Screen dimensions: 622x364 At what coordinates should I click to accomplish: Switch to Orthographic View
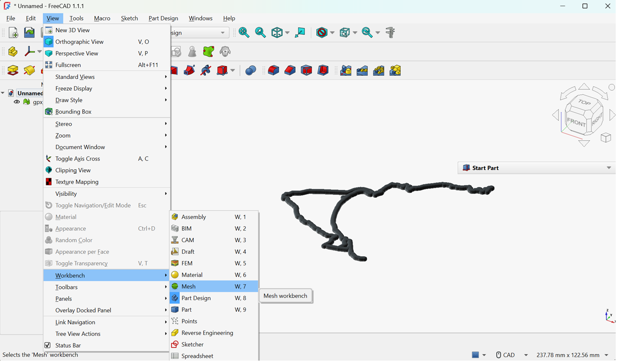(x=106, y=42)
